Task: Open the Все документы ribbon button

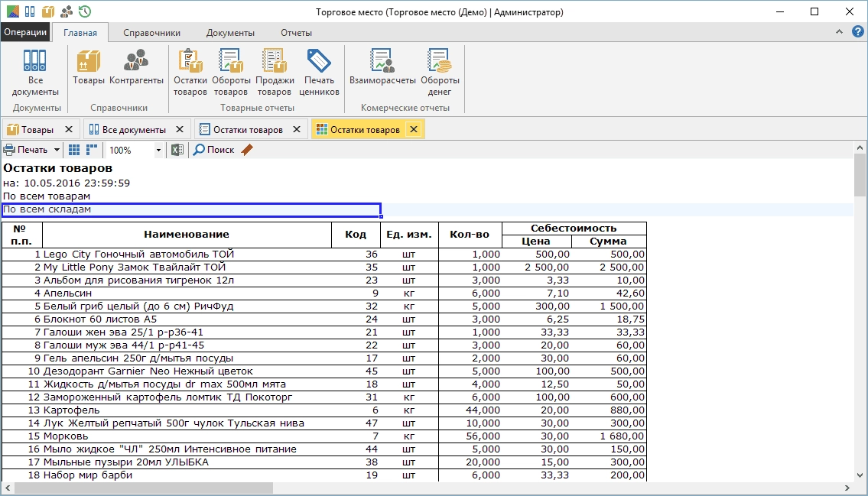Action: tap(35, 73)
